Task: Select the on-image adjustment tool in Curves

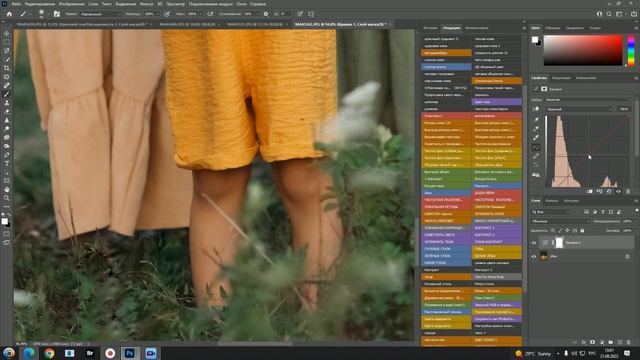Action: (x=536, y=109)
